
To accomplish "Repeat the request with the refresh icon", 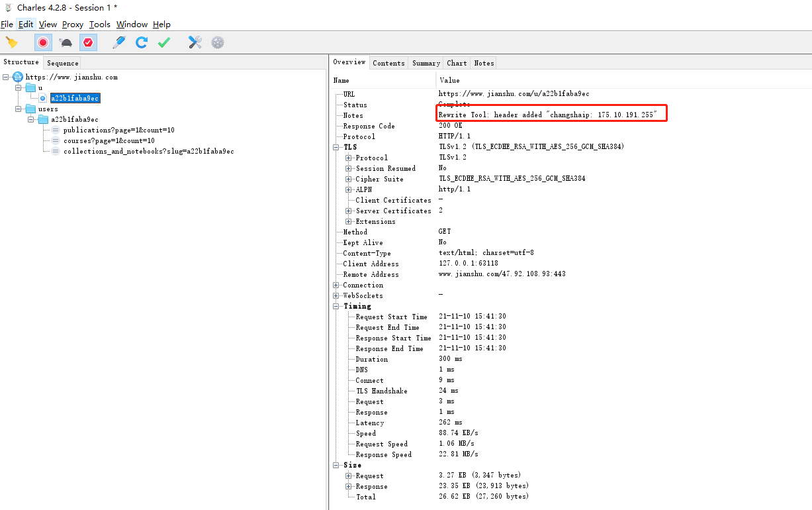I will tap(142, 42).
